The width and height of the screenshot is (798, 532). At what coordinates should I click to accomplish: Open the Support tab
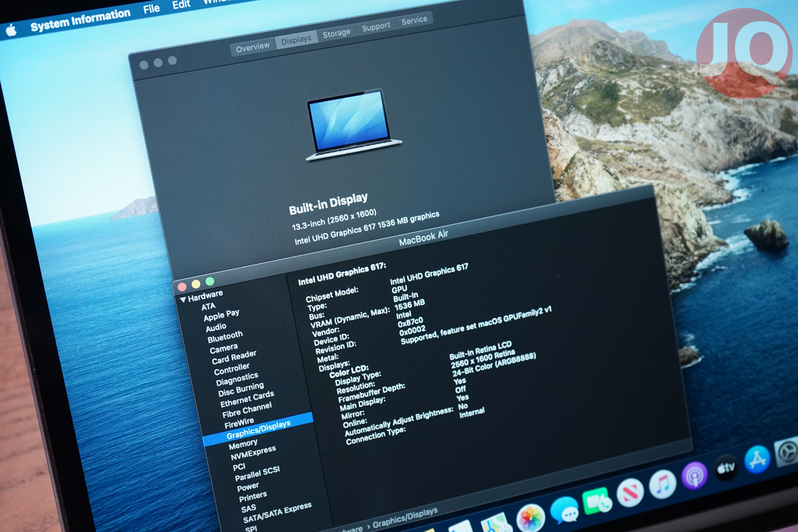coord(376,27)
